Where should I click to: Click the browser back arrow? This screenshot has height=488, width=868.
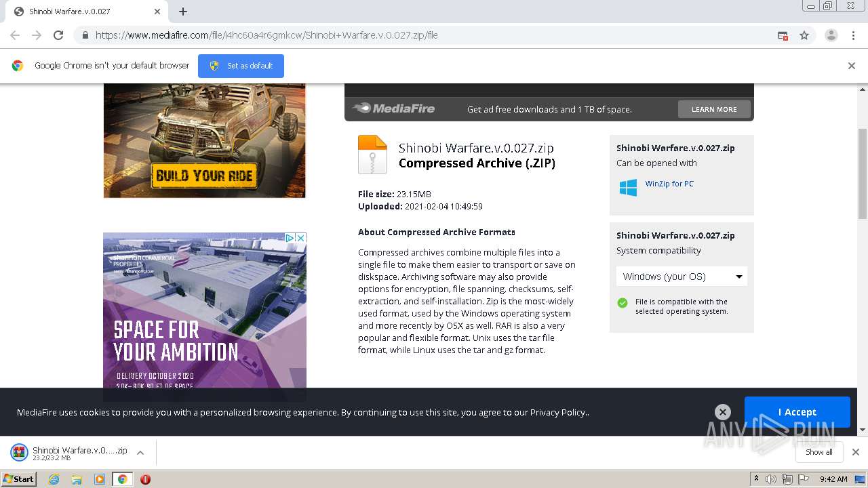15,35
